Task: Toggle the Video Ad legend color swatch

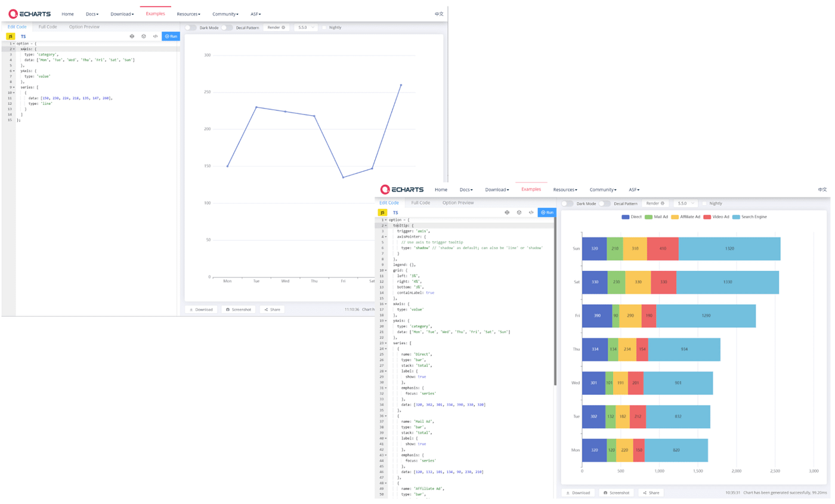Action: click(707, 217)
